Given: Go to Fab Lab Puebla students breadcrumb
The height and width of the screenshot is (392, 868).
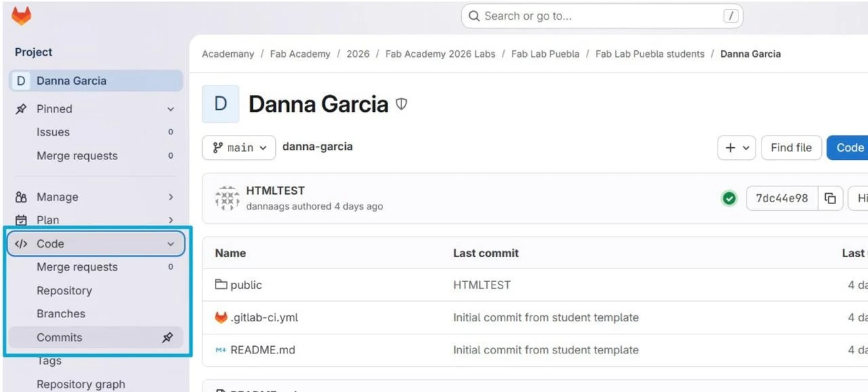Looking at the screenshot, I should [650, 54].
